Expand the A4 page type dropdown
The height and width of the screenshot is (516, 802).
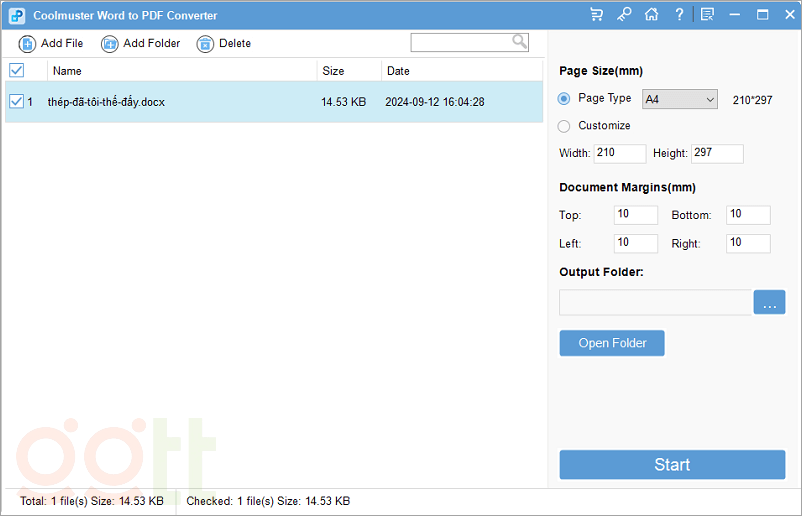tap(680, 99)
